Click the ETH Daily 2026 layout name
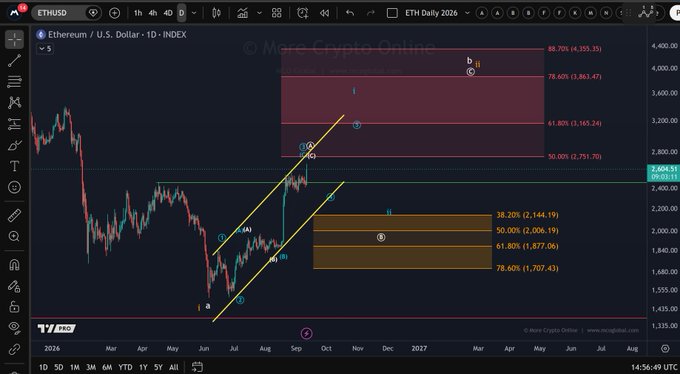The image size is (680, 374). 431,13
